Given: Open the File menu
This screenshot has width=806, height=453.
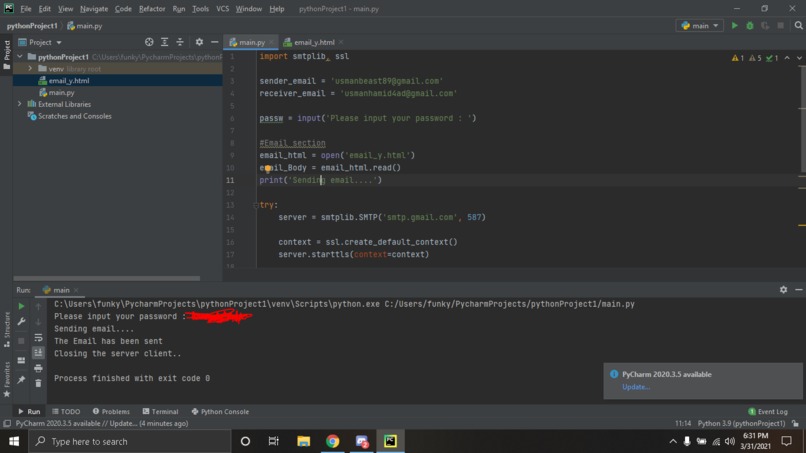Looking at the screenshot, I should [26, 9].
